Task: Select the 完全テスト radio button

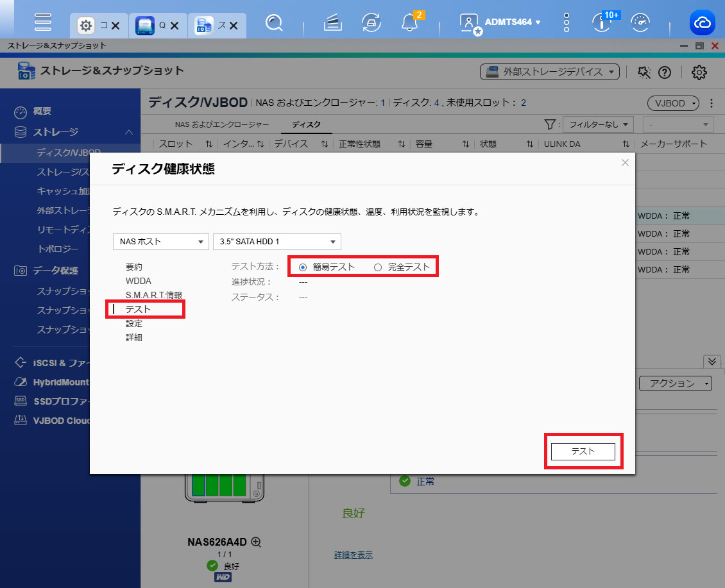Action: pyautogui.click(x=378, y=267)
